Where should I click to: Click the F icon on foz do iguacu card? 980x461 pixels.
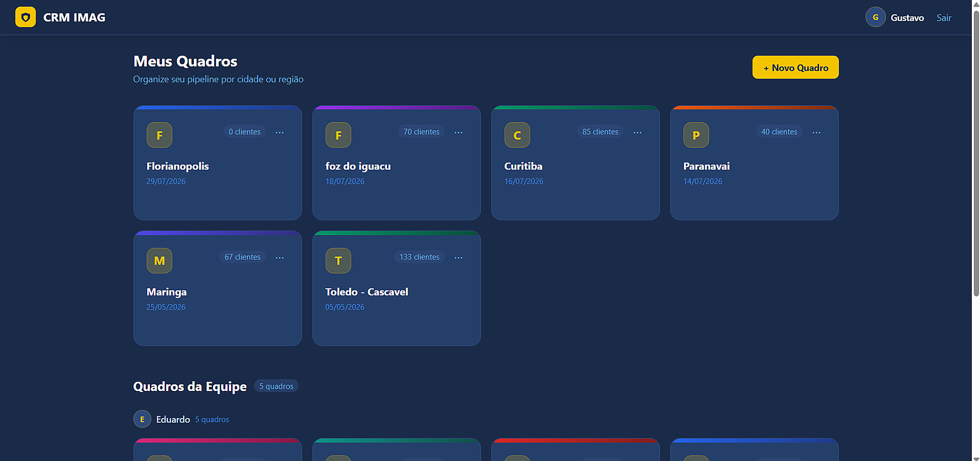coord(338,135)
